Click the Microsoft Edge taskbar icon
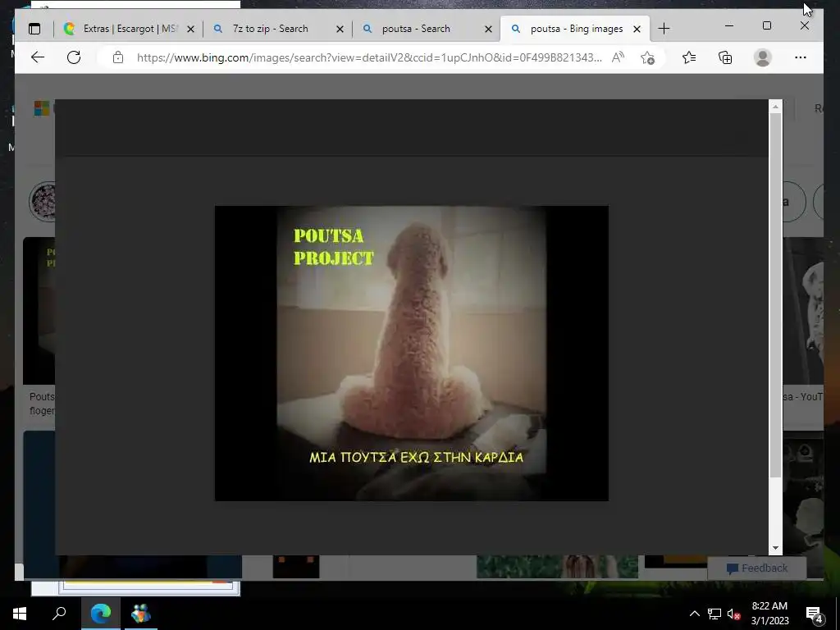This screenshot has height=630, width=840. click(x=100, y=614)
